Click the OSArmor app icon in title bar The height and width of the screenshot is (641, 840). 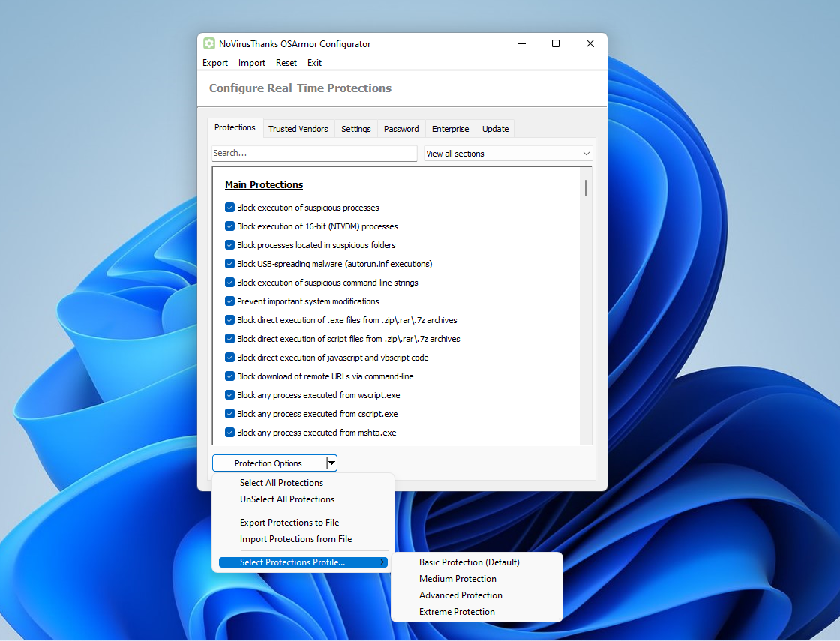click(209, 44)
